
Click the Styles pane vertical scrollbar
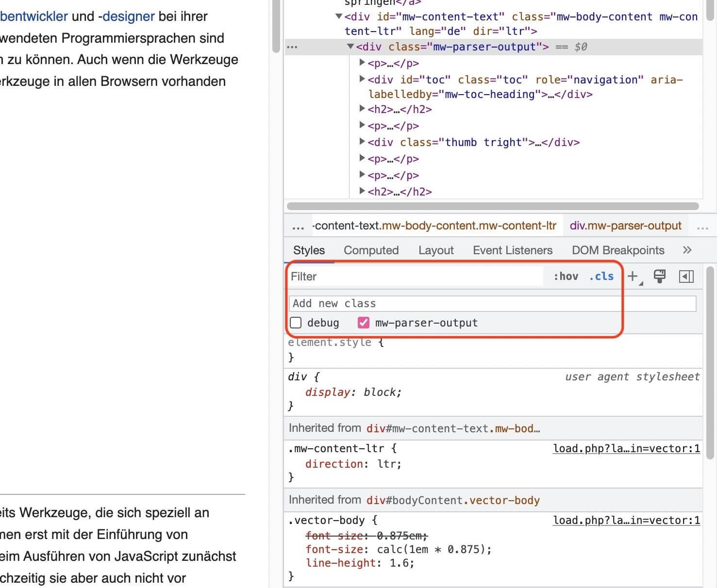(x=710, y=362)
